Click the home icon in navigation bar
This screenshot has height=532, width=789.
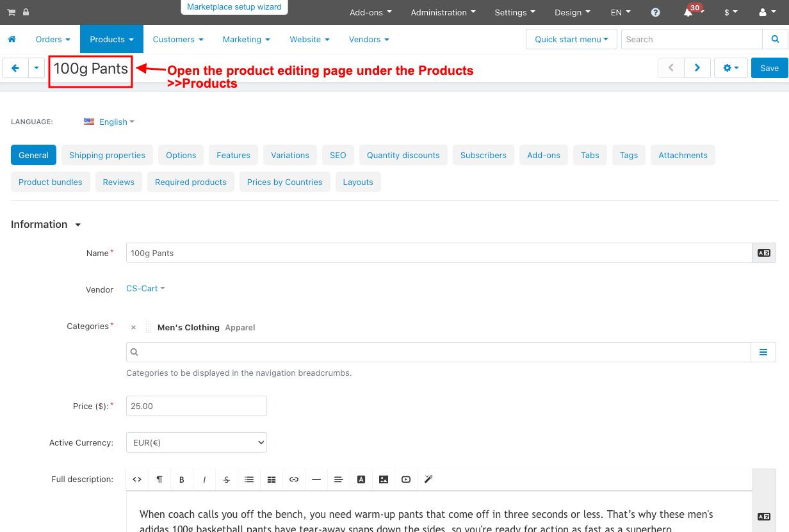click(12, 39)
